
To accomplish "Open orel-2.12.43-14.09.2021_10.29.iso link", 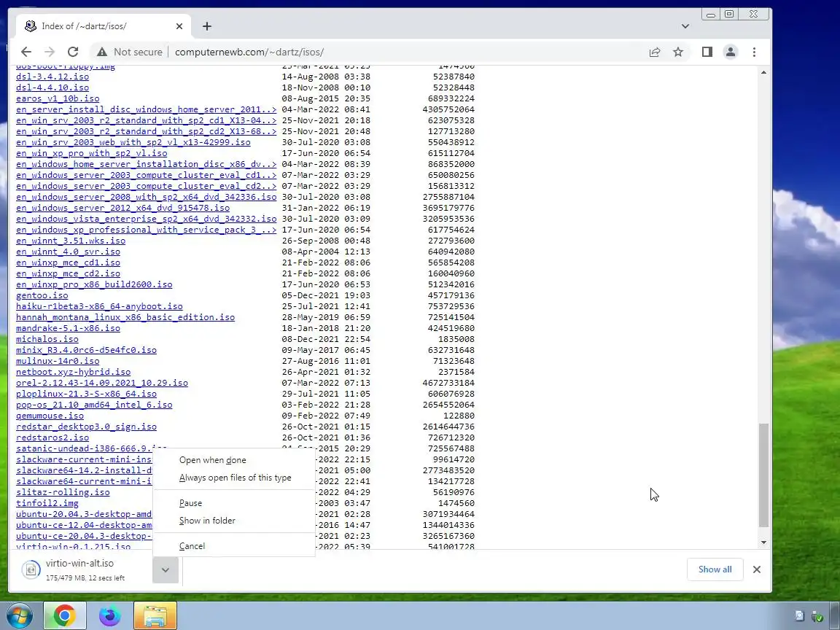I will pos(102,383).
